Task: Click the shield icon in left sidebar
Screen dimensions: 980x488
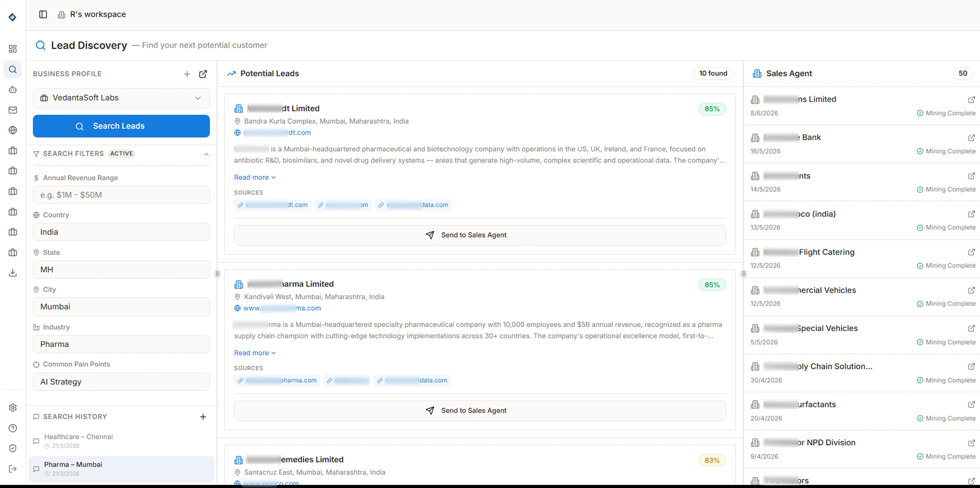Action: click(x=13, y=448)
